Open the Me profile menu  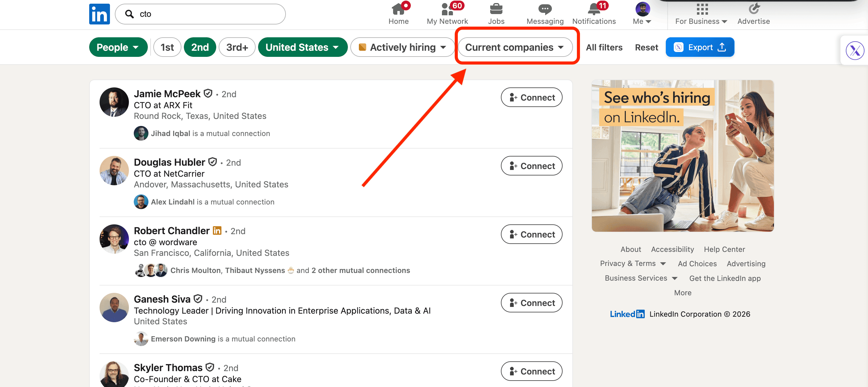coord(642,14)
